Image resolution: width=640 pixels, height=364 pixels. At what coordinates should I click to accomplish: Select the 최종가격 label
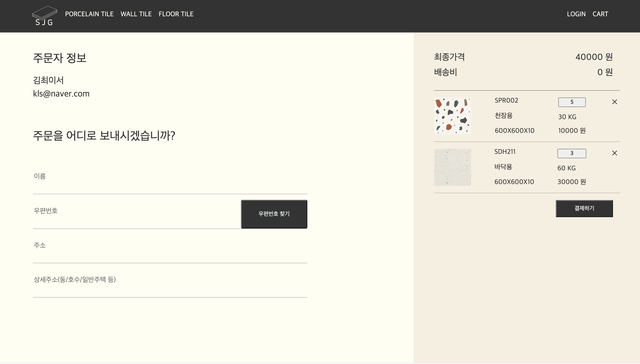pyautogui.click(x=449, y=57)
